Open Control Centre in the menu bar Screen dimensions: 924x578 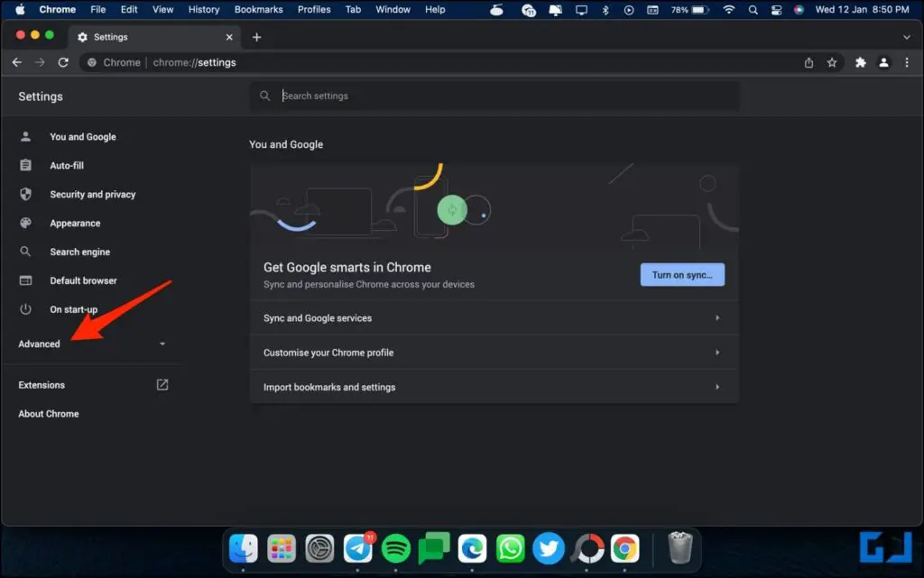pos(776,9)
